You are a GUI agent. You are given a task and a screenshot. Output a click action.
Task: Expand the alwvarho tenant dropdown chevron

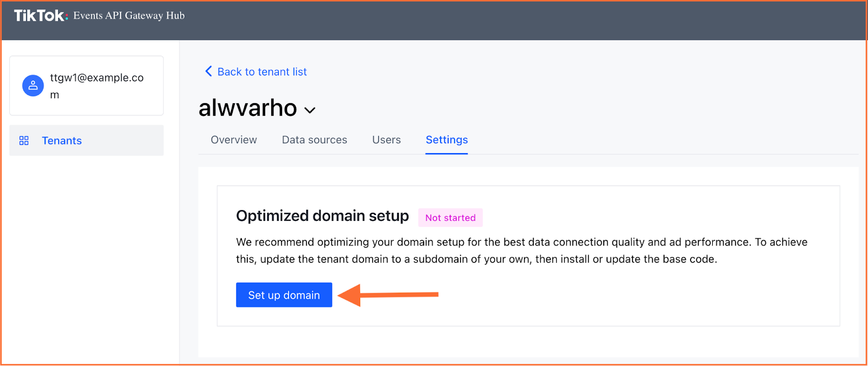[x=310, y=110]
